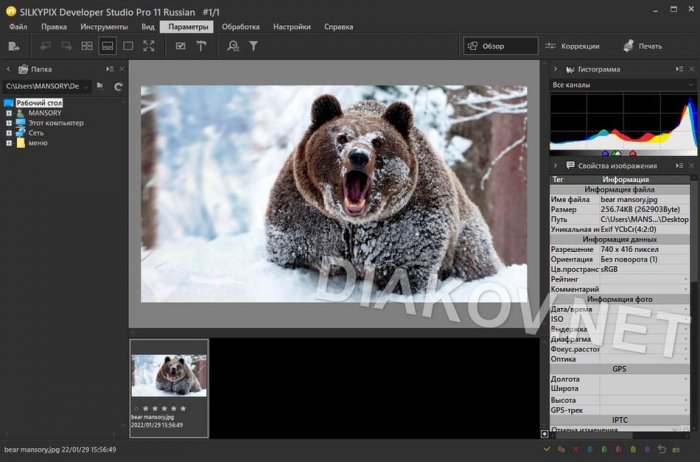Refresh the folder tree listing
The image size is (700, 462).
[x=118, y=87]
